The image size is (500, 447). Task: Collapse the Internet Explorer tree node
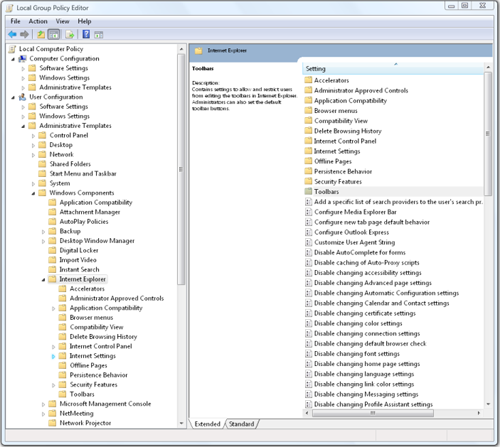[43, 280]
